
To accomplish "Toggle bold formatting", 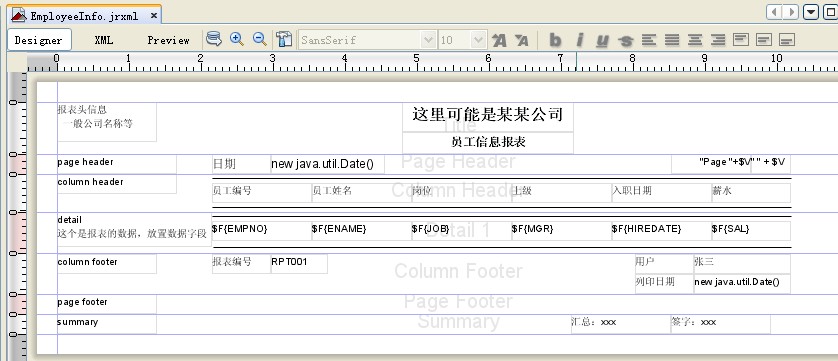I will [x=555, y=40].
